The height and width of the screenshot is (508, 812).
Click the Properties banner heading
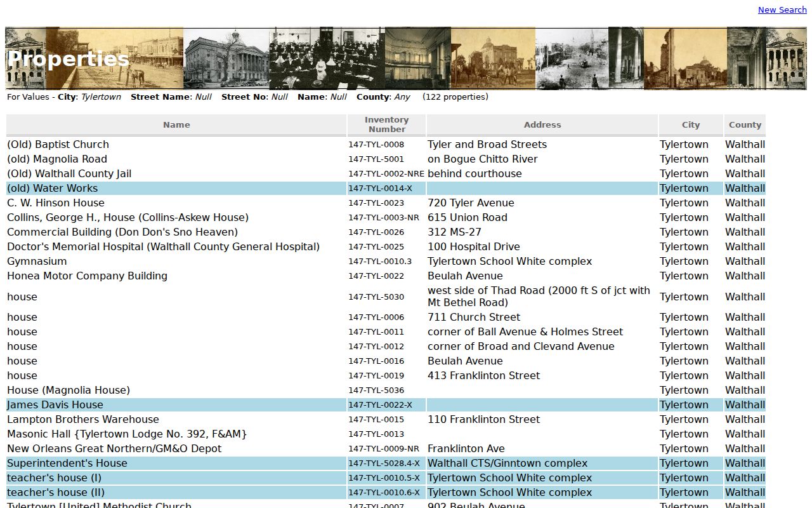point(69,58)
